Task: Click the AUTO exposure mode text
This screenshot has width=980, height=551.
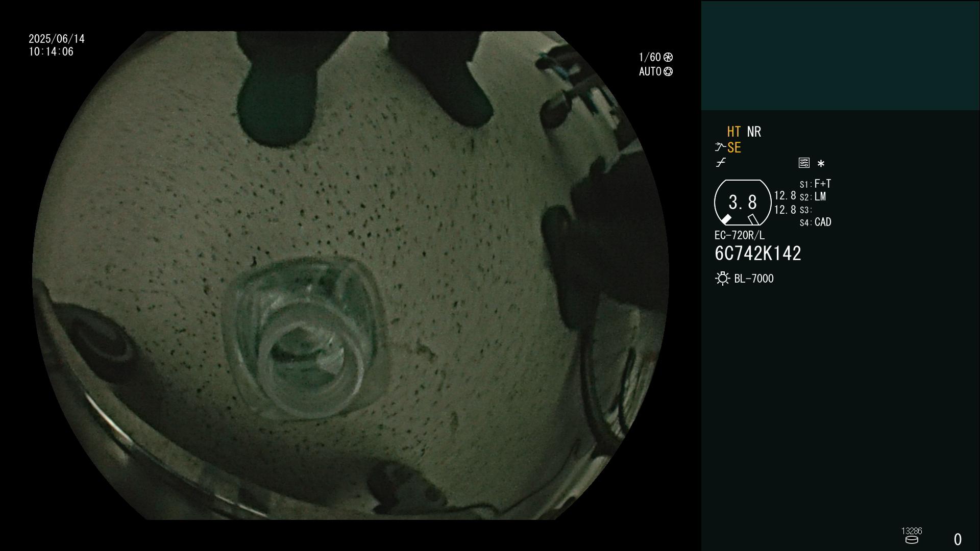Action: pyautogui.click(x=650, y=71)
